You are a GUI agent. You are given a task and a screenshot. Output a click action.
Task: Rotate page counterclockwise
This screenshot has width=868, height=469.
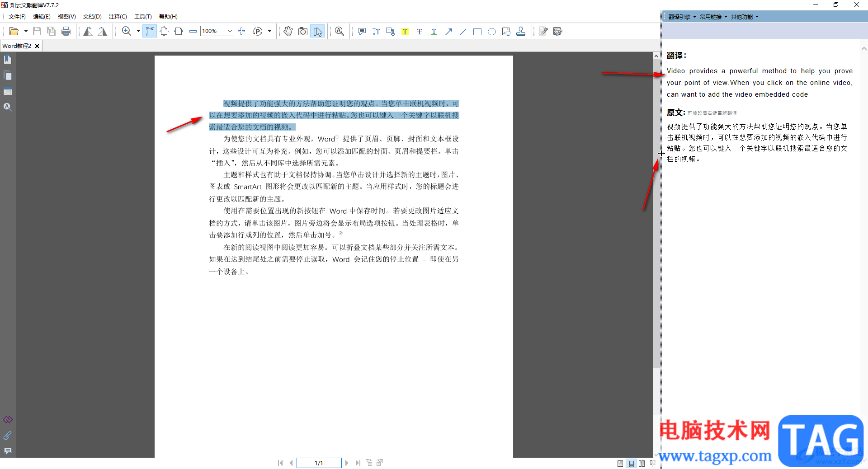tap(88, 31)
